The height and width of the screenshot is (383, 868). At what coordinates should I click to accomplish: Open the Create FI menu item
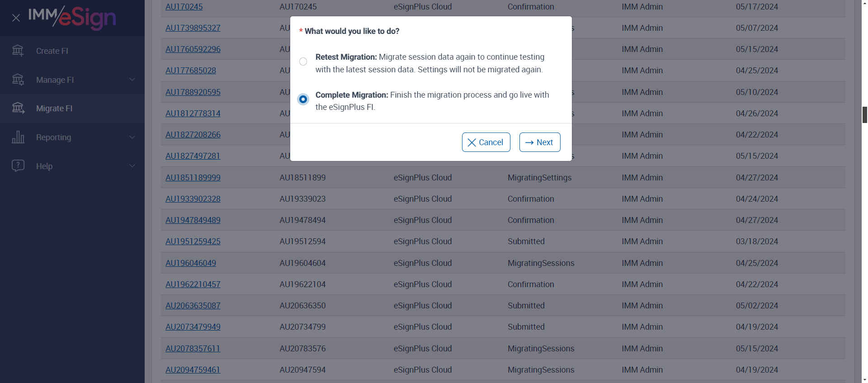(x=52, y=51)
